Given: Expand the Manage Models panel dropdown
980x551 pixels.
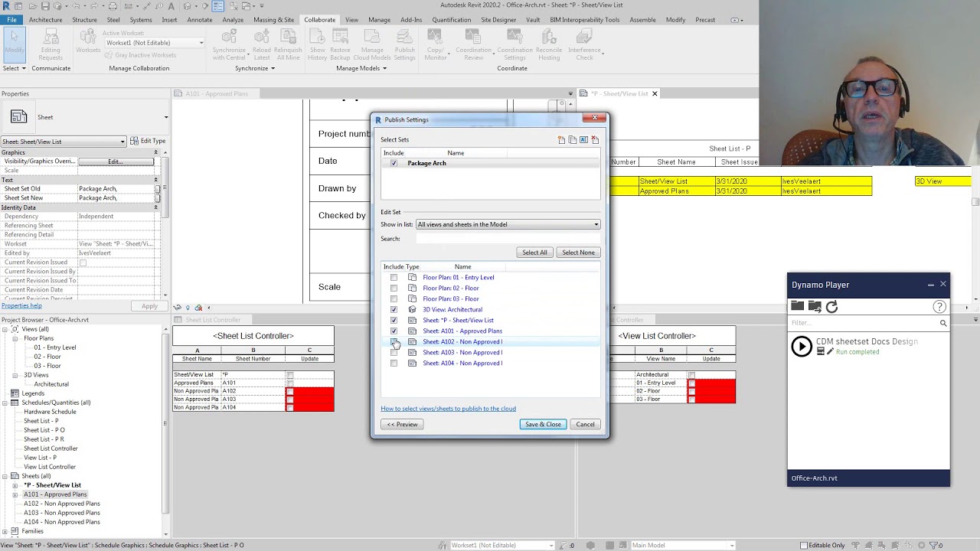Looking at the screenshot, I should click(361, 68).
